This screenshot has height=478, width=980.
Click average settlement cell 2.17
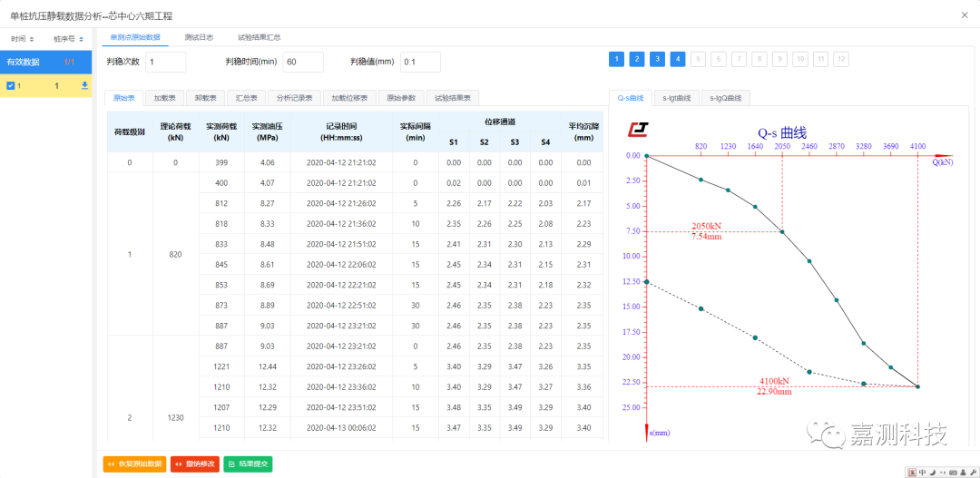583,204
